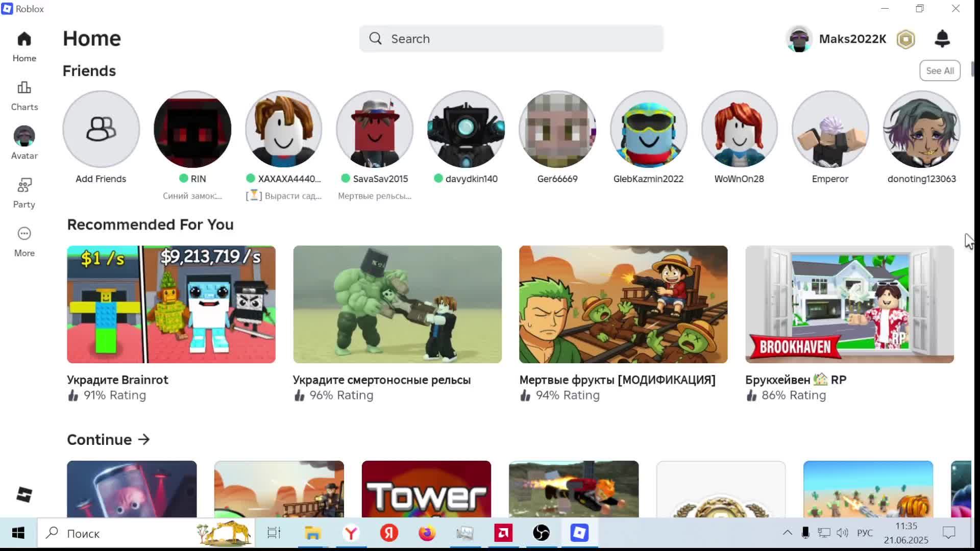Click the 96% Rating text
The height and width of the screenshot is (551, 980).
pyautogui.click(x=341, y=395)
